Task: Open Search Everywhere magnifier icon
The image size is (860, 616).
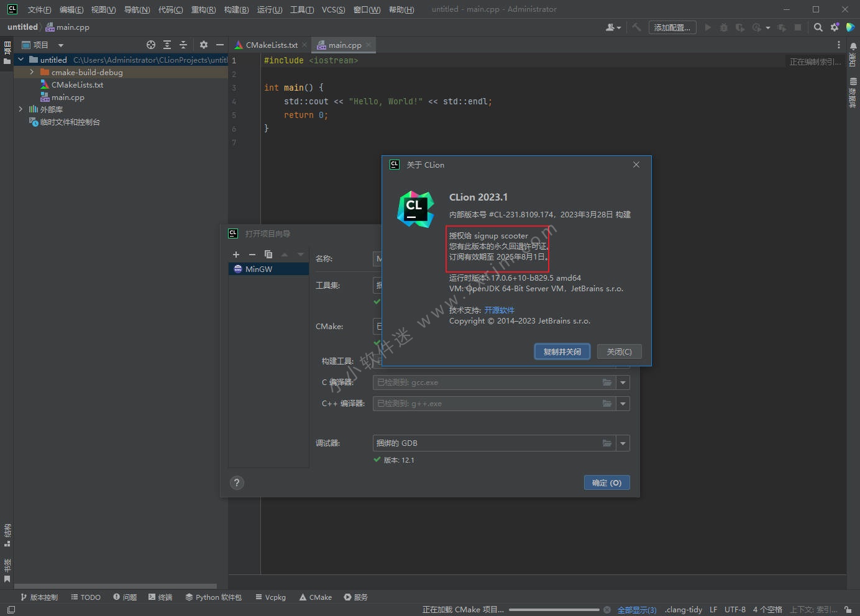Action: 818,27
